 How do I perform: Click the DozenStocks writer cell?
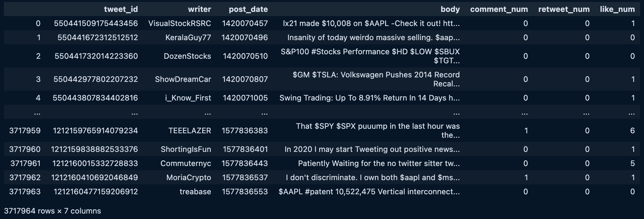pos(187,56)
